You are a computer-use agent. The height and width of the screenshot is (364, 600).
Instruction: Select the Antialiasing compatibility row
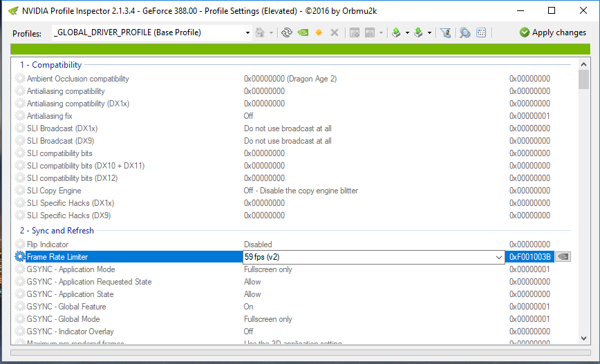point(293,91)
